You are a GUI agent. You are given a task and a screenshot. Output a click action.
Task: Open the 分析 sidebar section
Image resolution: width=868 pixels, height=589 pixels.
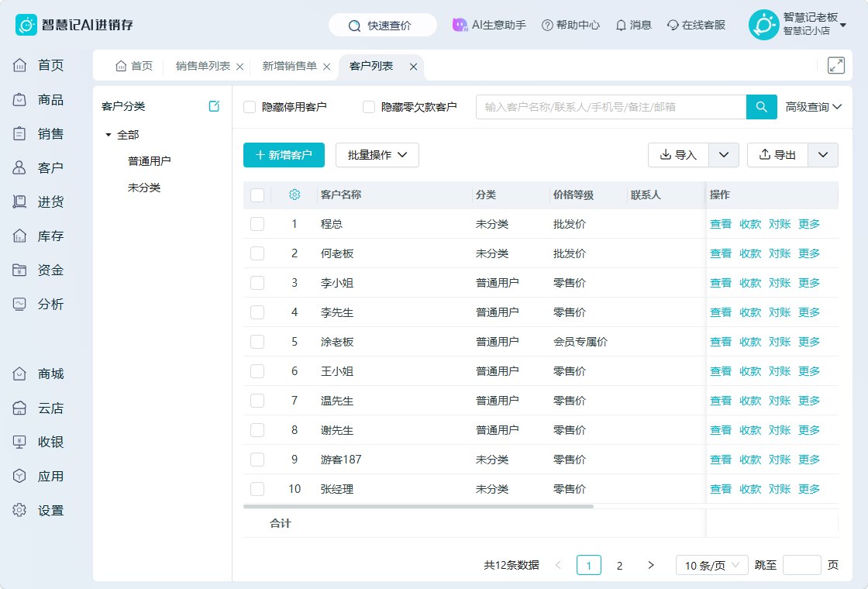tap(38, 304)
